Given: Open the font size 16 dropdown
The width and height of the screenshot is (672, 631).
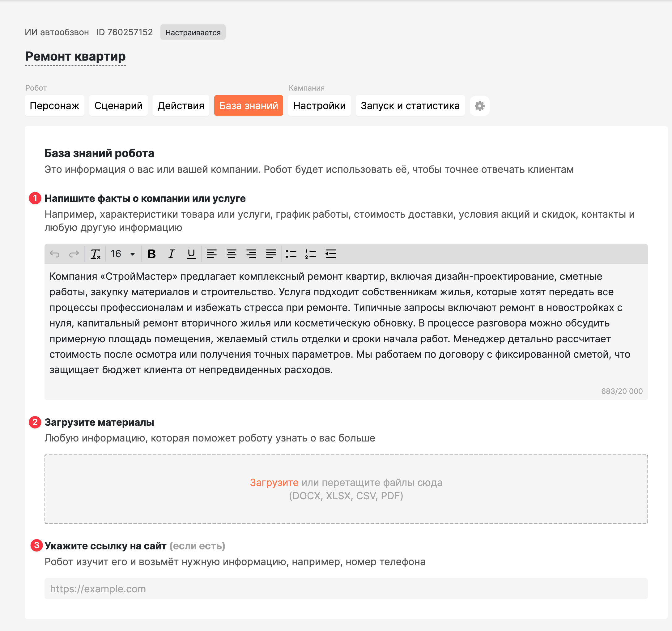Looking at the screenshot, I should click(x=123, y=254).
